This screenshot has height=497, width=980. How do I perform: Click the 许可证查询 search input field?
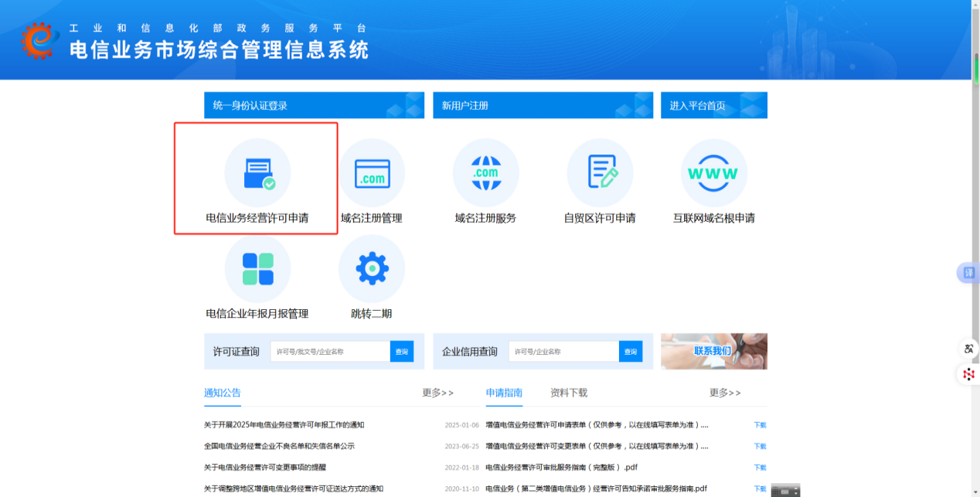[331, 352]
